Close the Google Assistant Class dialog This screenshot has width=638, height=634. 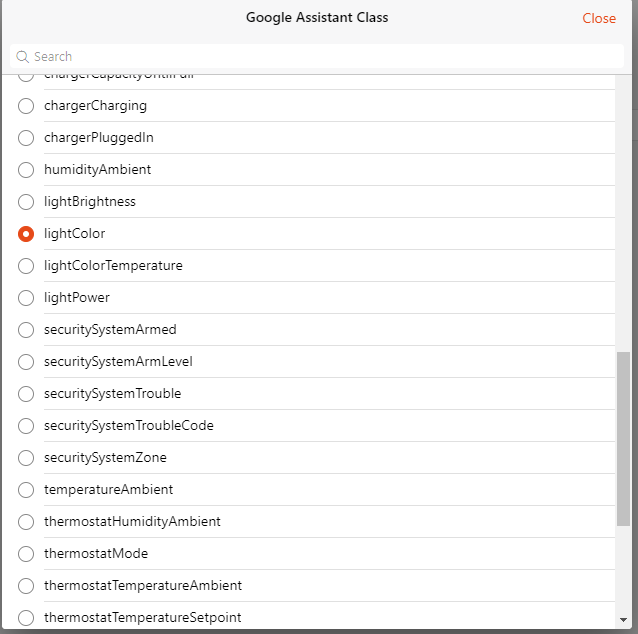599,18
